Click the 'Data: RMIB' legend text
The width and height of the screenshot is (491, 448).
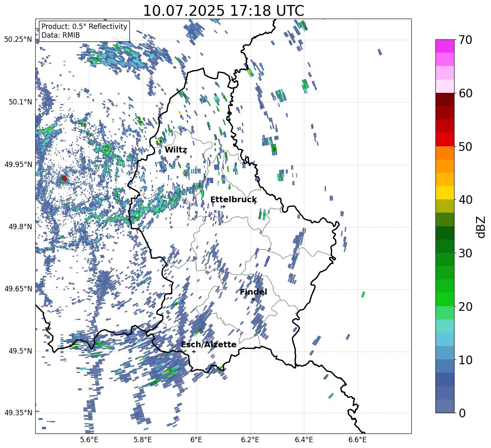coord(61,35)
